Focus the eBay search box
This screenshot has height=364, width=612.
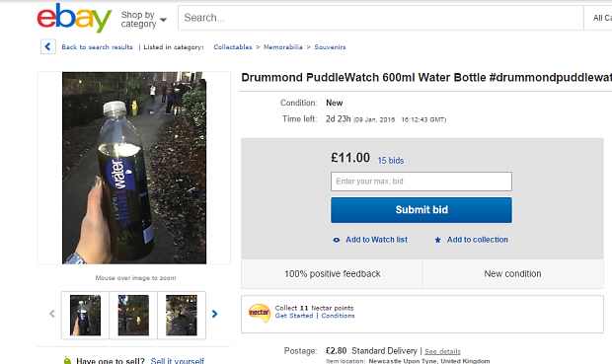[x=381, y=18]
